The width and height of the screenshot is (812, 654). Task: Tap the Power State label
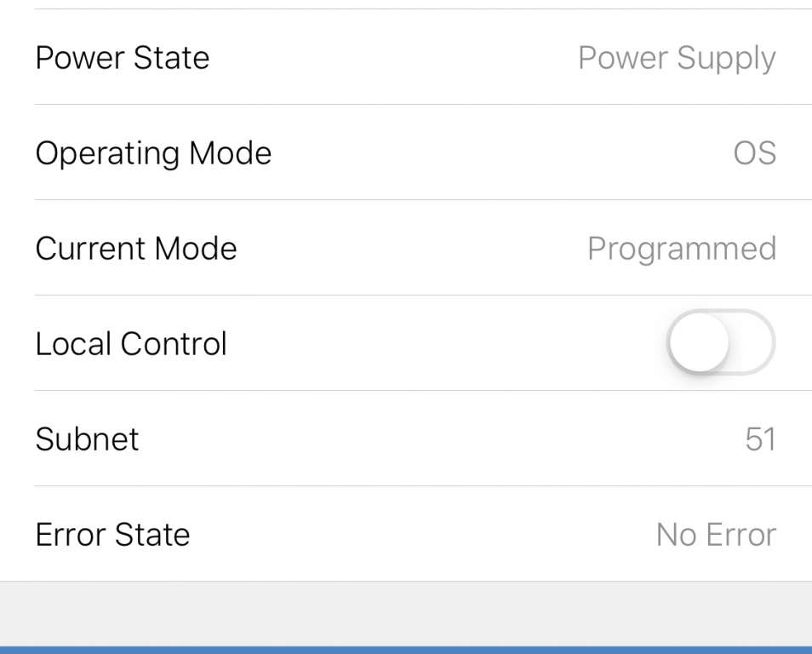(123, 58)
